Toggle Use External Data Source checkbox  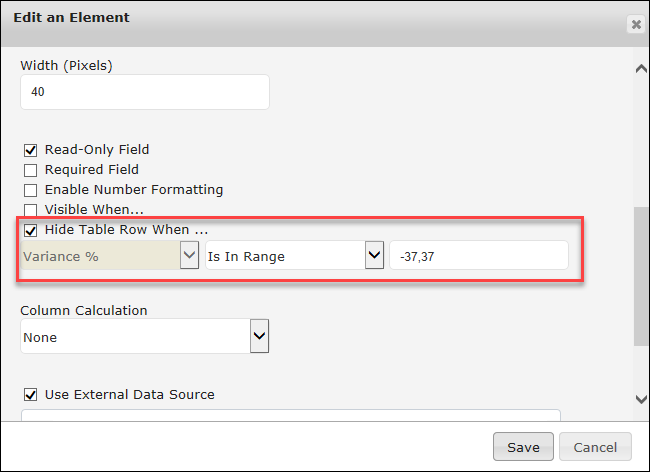coord(30,395)
